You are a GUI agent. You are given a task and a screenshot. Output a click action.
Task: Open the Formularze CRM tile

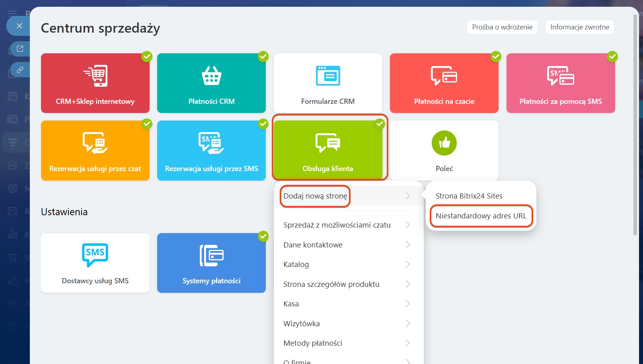click(327, 83)
